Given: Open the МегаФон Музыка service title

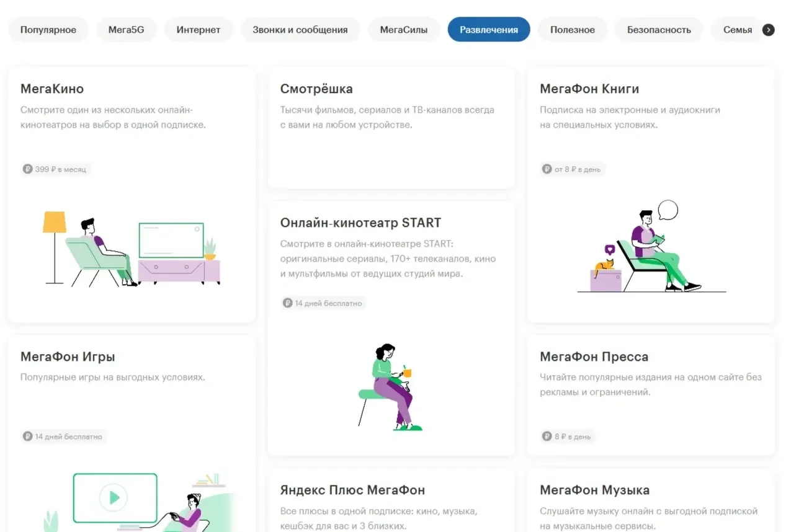Looking at the screenshot, I should [x=595, y=490].
